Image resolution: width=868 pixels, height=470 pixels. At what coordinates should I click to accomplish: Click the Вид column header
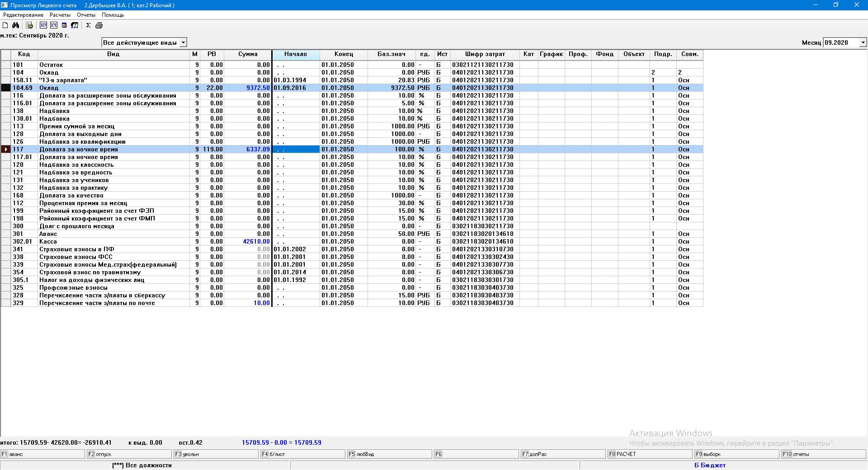(113, 54)
